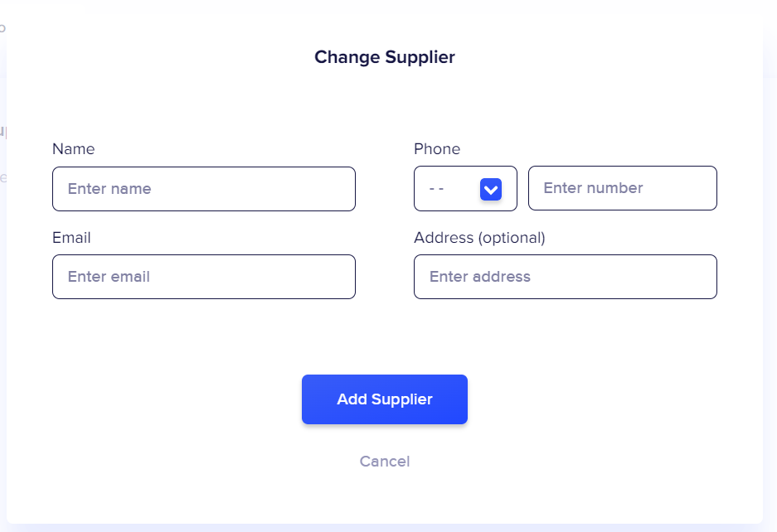Click the Address (optional) label
The image size is (777, 532).
point(479,238)
